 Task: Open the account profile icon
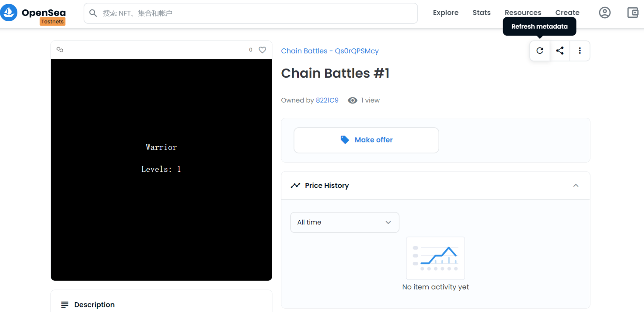[x=605, y=13]
